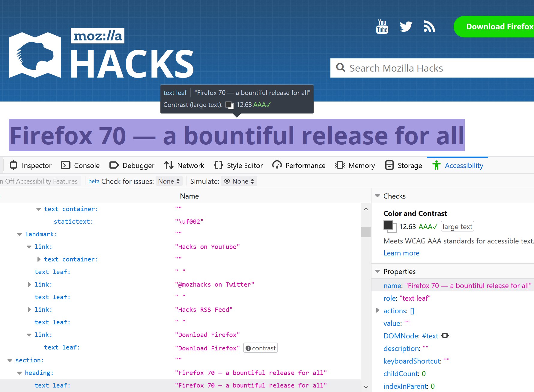Screen dimensions: 534x392
Task: Open the Simulate None dropdown
Action: tap(239, 181)
